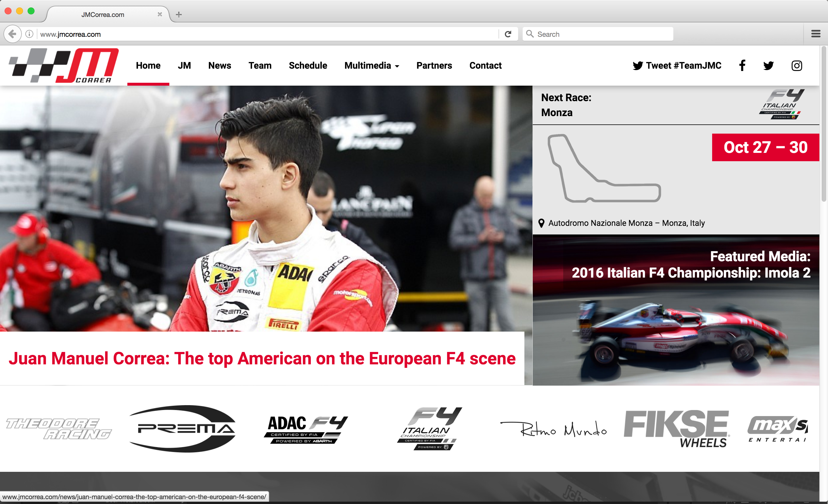Open the Instagram icon in the header

796,66
